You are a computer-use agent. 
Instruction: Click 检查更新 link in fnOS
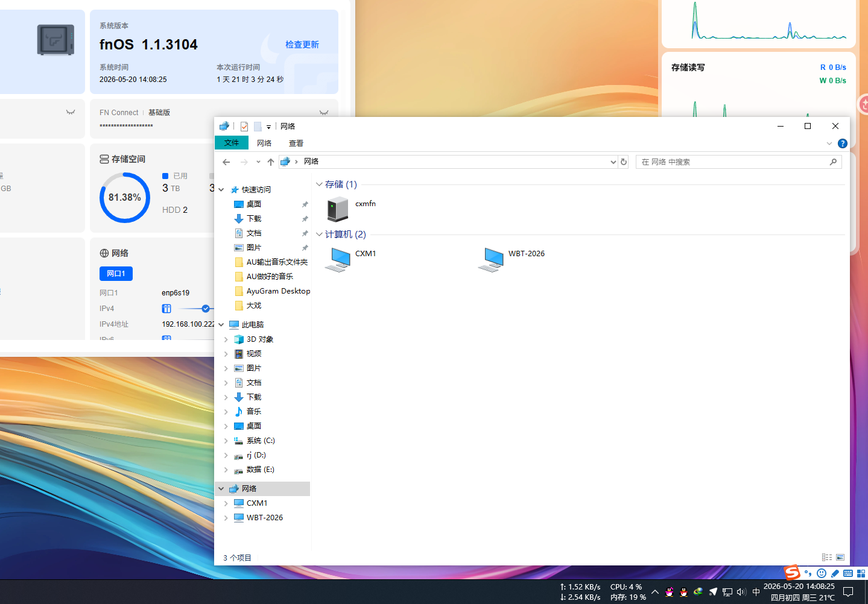tap(302, 45)
